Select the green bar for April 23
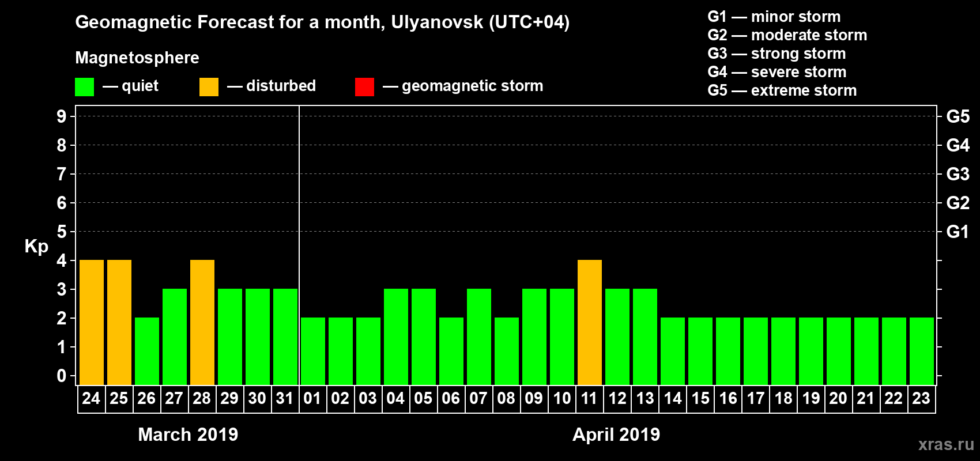This screenshot has height=461, width=980. 922,352
